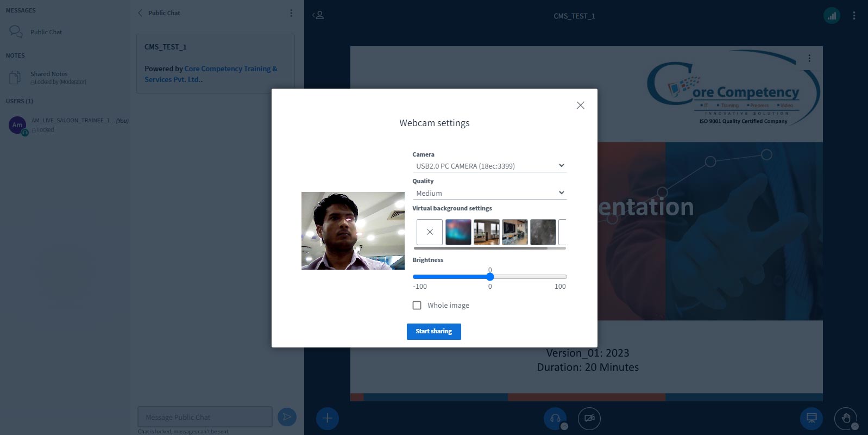This screenshot has height=435, width=868.
Task: Click the Brightness slider handle
Action: (490, 277)
